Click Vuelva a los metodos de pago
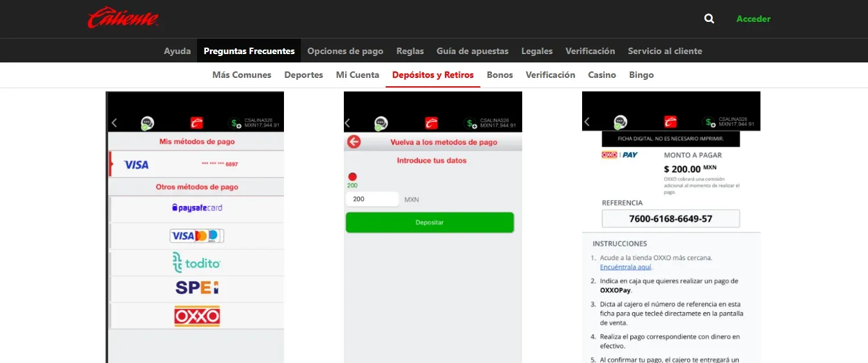 coord(444,142)
